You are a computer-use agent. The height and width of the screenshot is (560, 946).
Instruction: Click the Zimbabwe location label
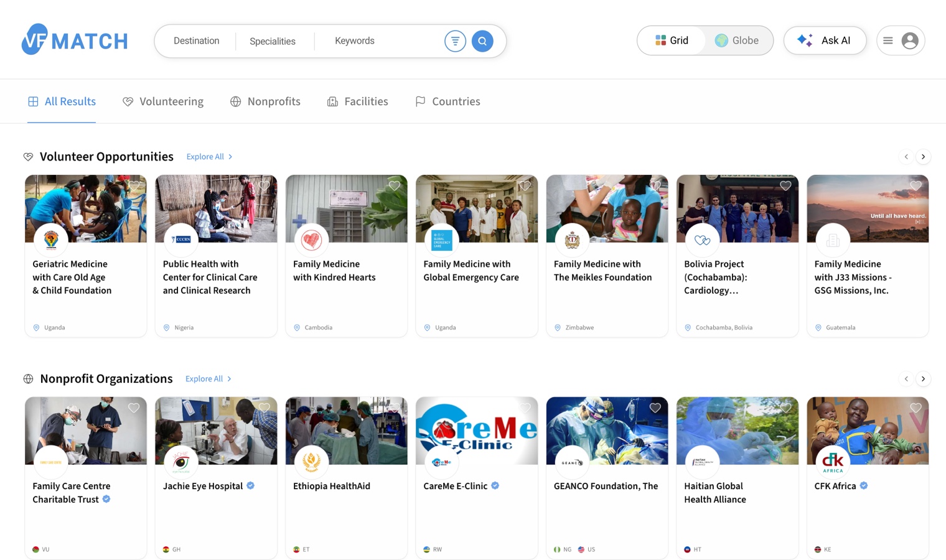point(579,327)
